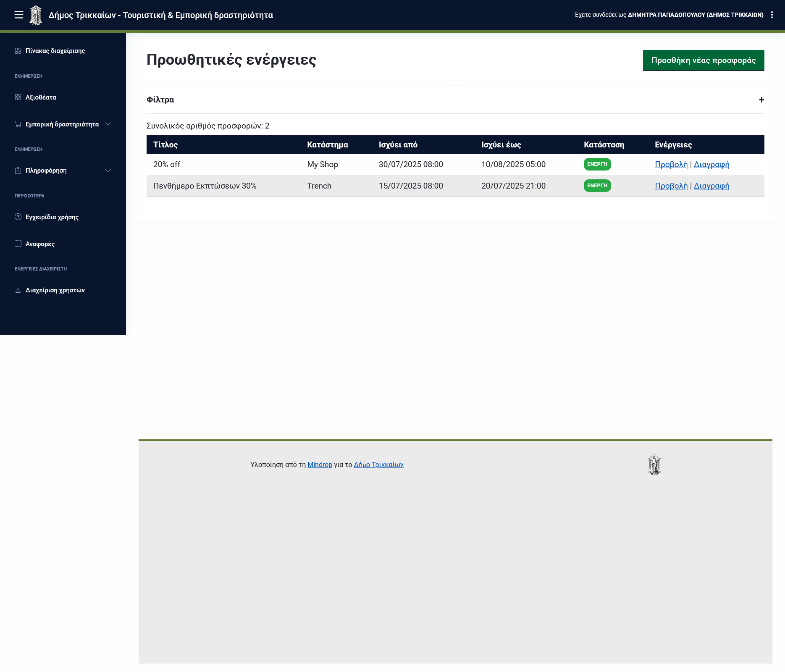View the 20% off offer

pos(671,165)
